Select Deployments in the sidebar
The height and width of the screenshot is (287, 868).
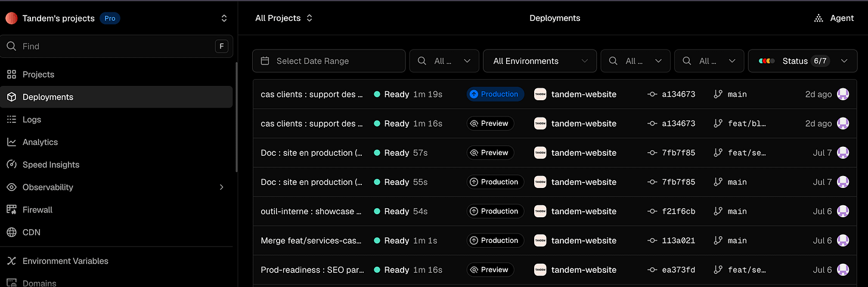pyautogui.click(x=116, y=97)
